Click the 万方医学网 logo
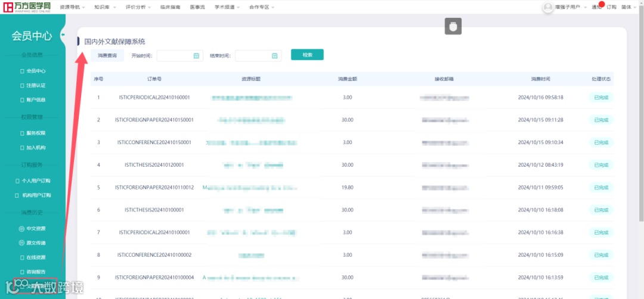The image size is (644, 299). point(27,7)
